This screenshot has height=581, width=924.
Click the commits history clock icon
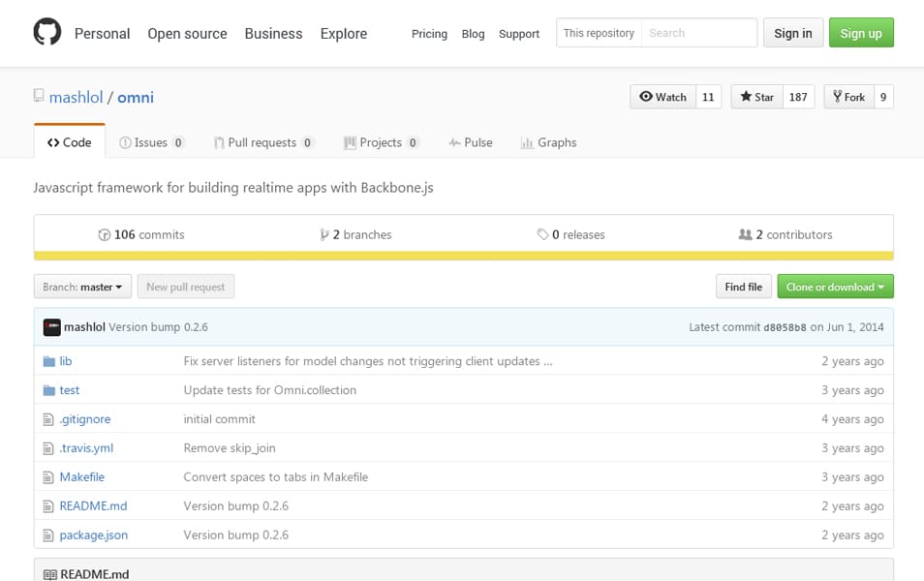[x=105, y=235]
